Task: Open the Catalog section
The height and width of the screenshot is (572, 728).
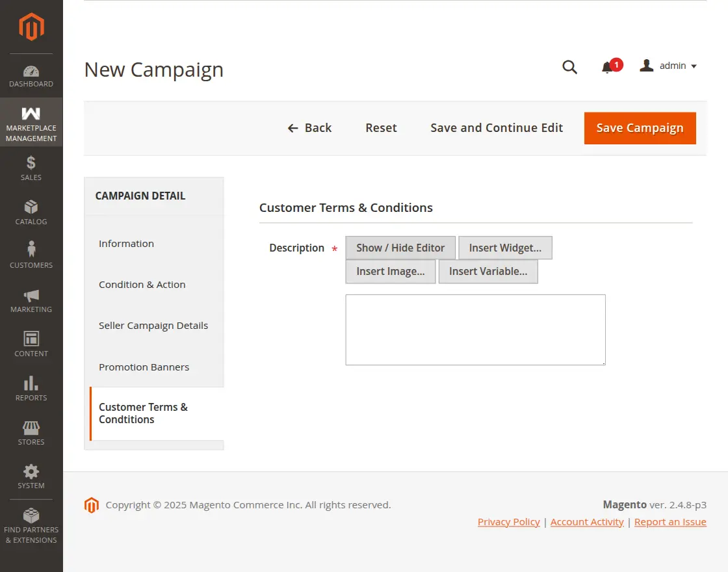Action: coord(31,212)
